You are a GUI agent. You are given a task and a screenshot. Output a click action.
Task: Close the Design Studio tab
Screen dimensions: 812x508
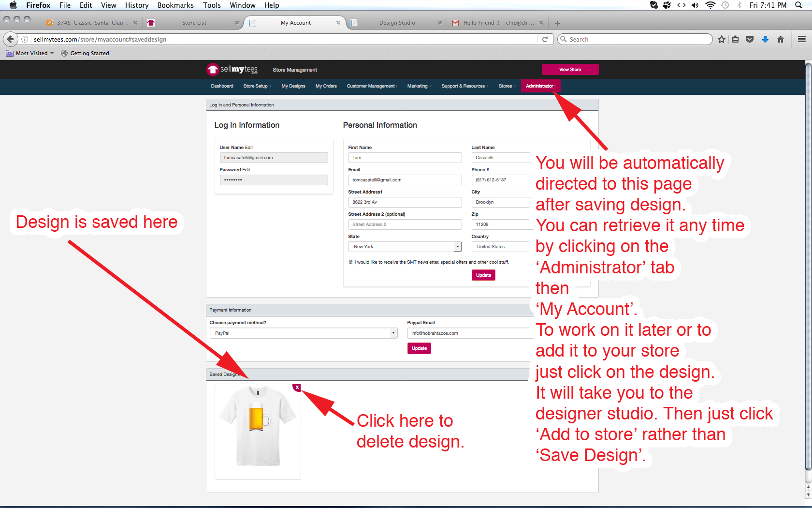tap(439, 23)
